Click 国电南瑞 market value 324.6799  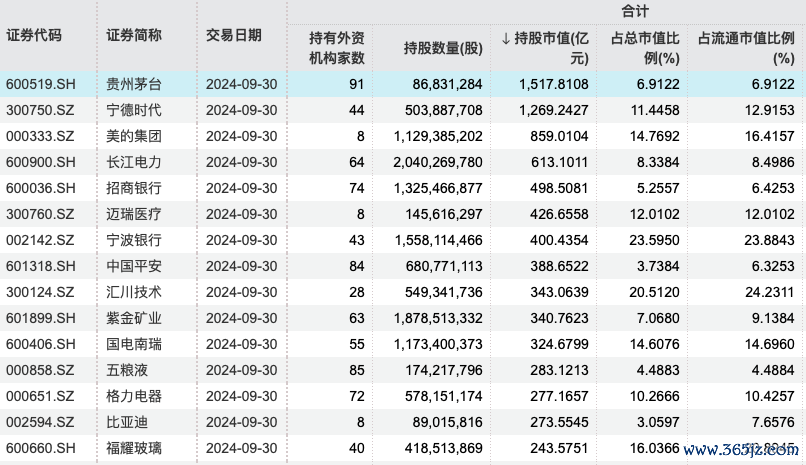coord(559,344)
